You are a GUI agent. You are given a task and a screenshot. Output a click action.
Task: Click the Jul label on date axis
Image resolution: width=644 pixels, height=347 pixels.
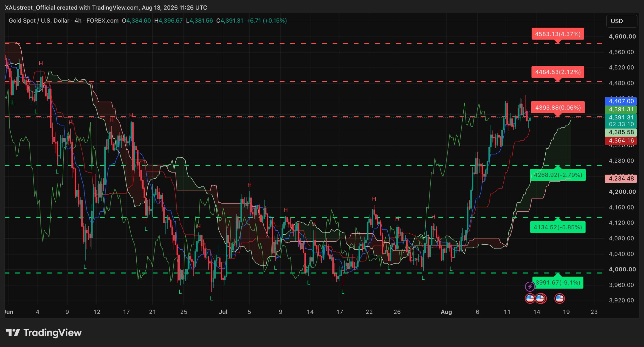tap(223, 312)
